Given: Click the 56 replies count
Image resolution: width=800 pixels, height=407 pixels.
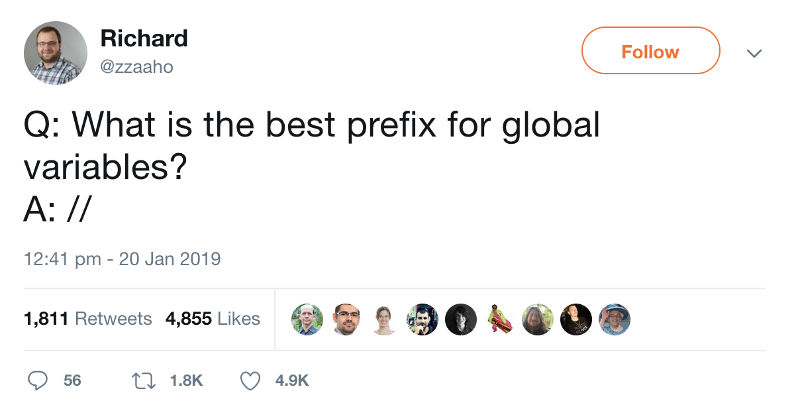Looking at the screenshot, I should coord(72,380).
